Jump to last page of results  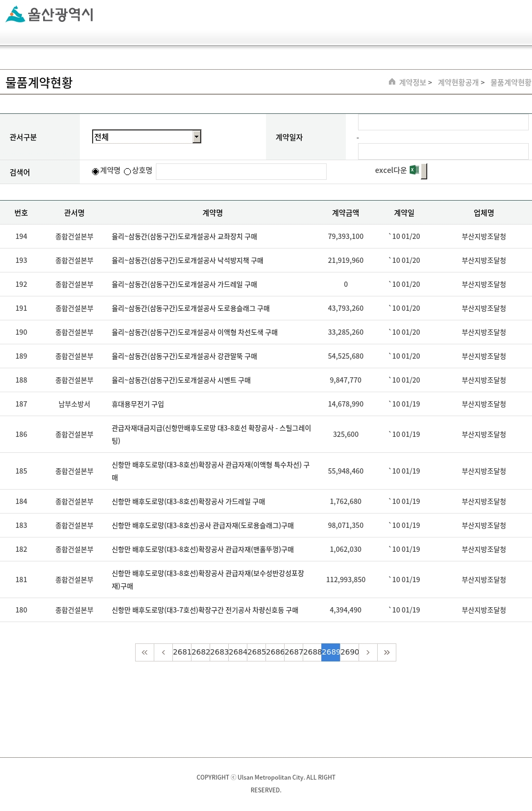point(387,652)
